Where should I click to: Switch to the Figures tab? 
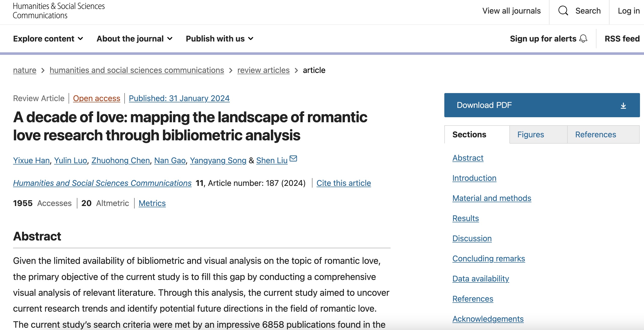click(x=530, y=135)
